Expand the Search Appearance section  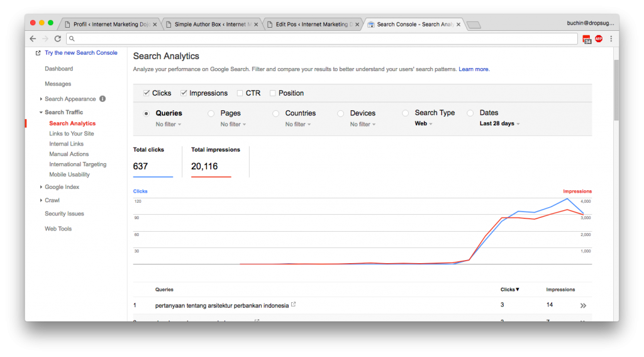(41, 99)
